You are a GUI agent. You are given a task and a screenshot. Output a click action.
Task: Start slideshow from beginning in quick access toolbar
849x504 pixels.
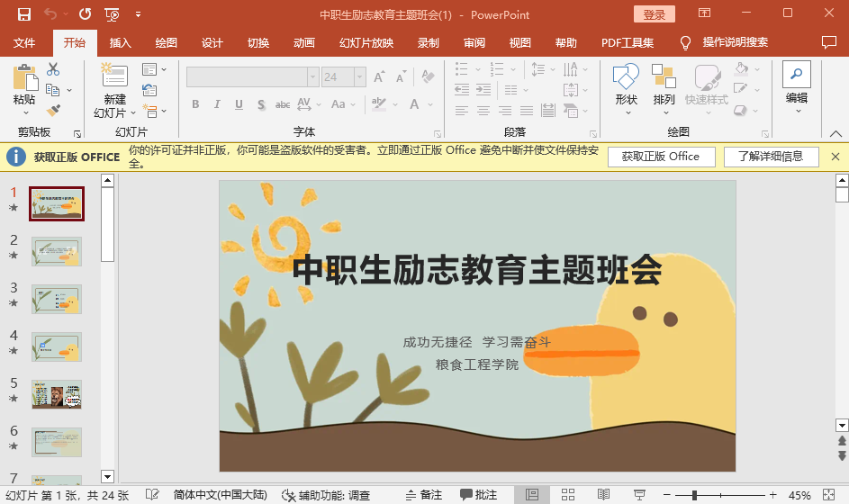pyautogui.click(x=111, y=14)
